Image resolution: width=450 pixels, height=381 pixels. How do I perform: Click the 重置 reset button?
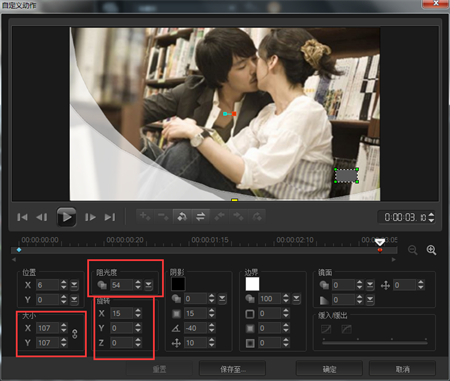160,369
